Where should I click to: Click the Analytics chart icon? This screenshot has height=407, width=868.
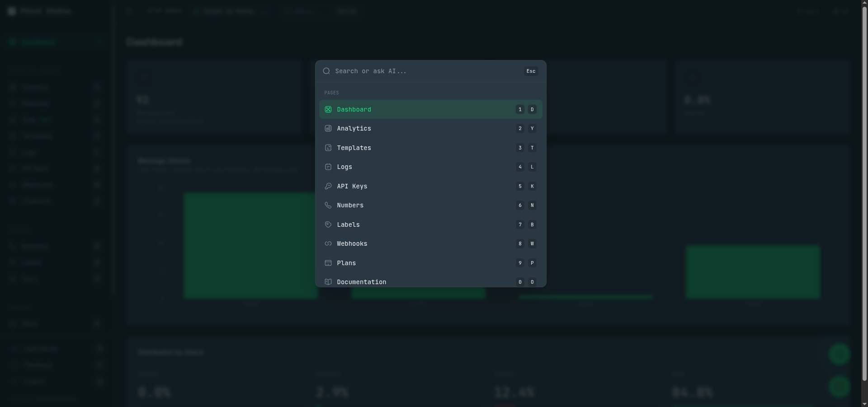328,128
